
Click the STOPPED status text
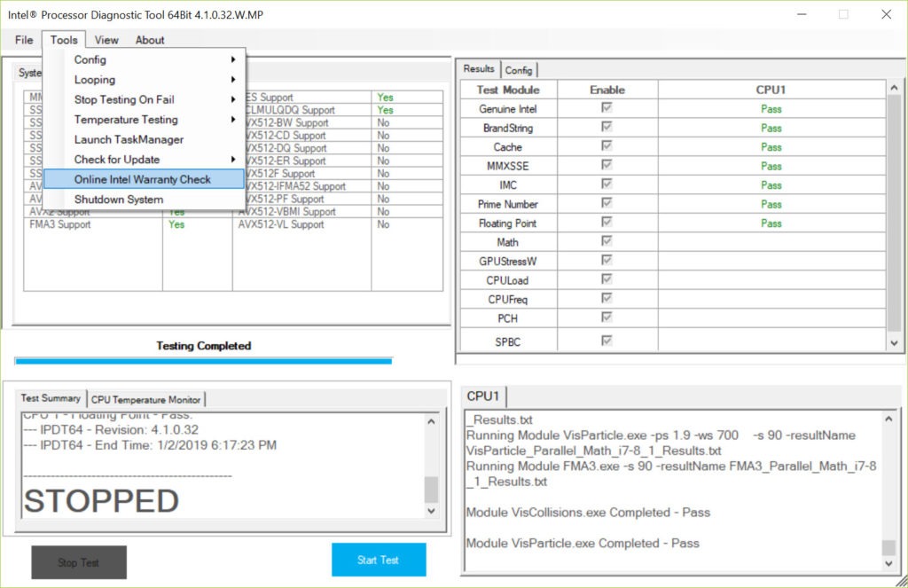click(101, 501)
